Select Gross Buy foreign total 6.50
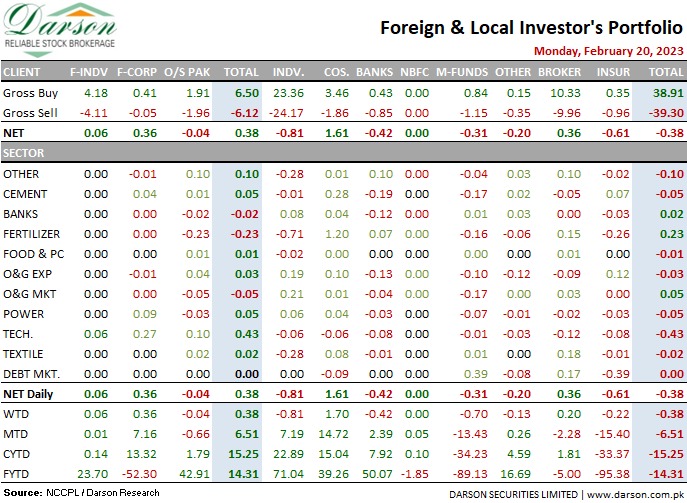Image resolution: width=687 pixels, height=503 pixels. (x=247, y=93)
